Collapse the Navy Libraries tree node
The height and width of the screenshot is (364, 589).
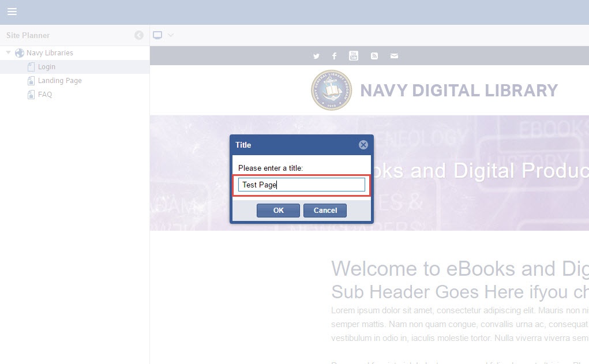(x=9, y=52)
